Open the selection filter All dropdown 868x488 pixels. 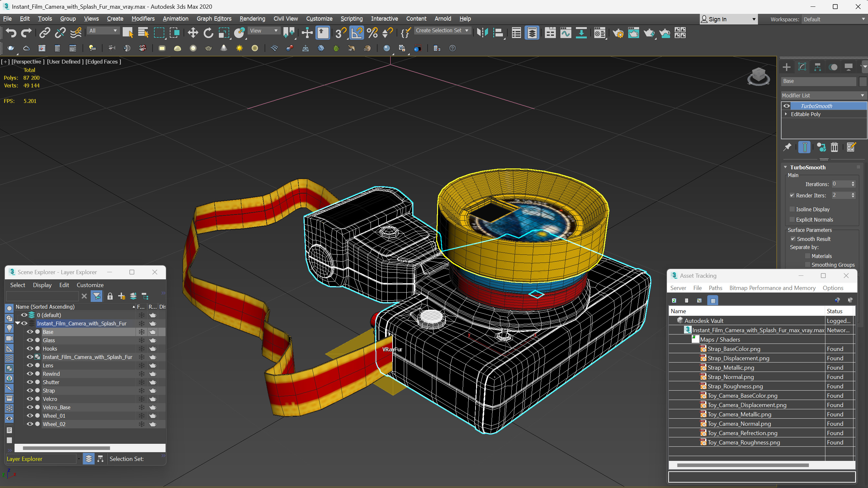(103, 31)
